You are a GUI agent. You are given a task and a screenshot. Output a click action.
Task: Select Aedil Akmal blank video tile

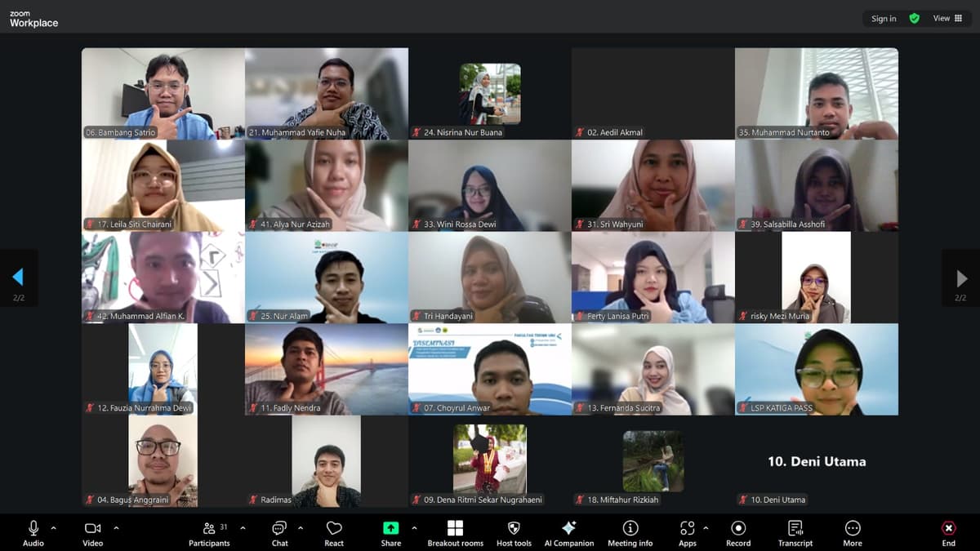(x=653, y=93)
